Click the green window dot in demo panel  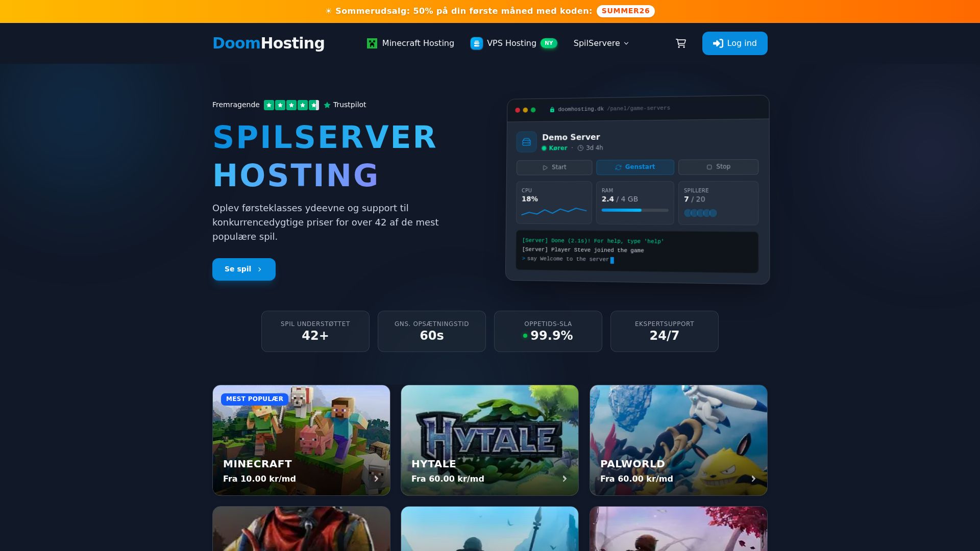(x=533, y=110)
